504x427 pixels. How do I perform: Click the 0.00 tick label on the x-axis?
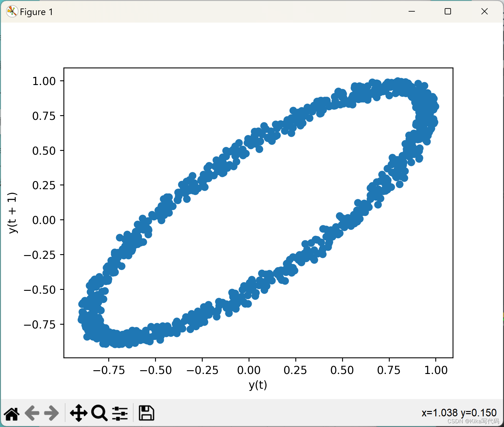[x=249, y=370]
